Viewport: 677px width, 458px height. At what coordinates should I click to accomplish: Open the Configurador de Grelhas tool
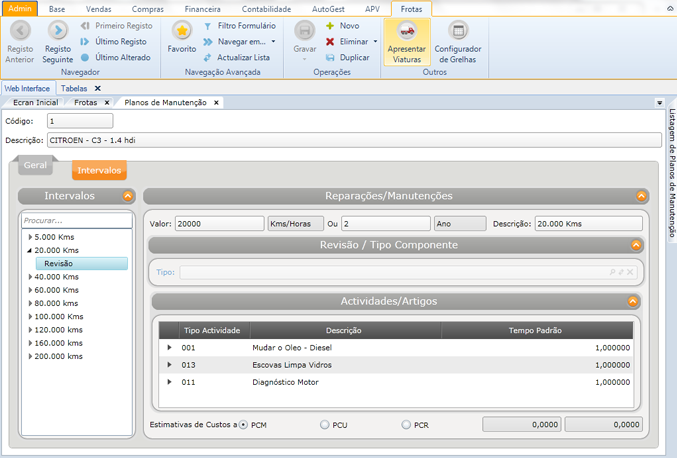(x=458, y=31)
